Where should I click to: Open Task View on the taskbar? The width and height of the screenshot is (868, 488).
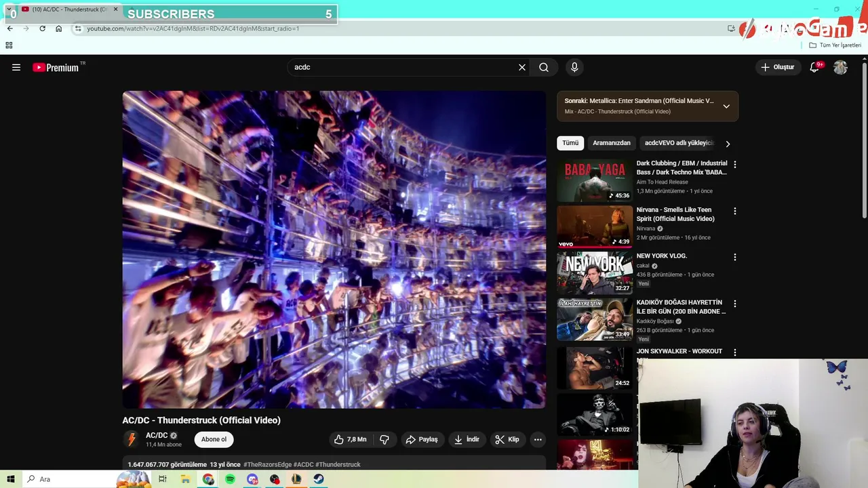pos(163,479)
